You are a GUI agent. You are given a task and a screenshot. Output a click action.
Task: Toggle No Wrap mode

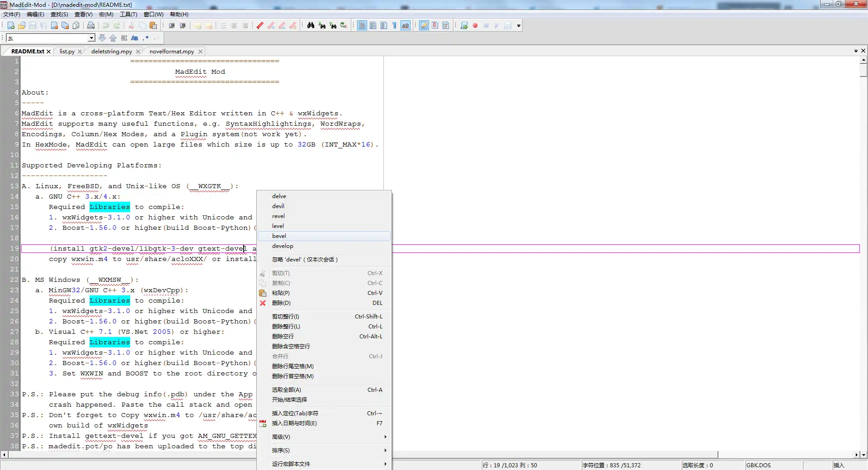[x=362, y=26]
